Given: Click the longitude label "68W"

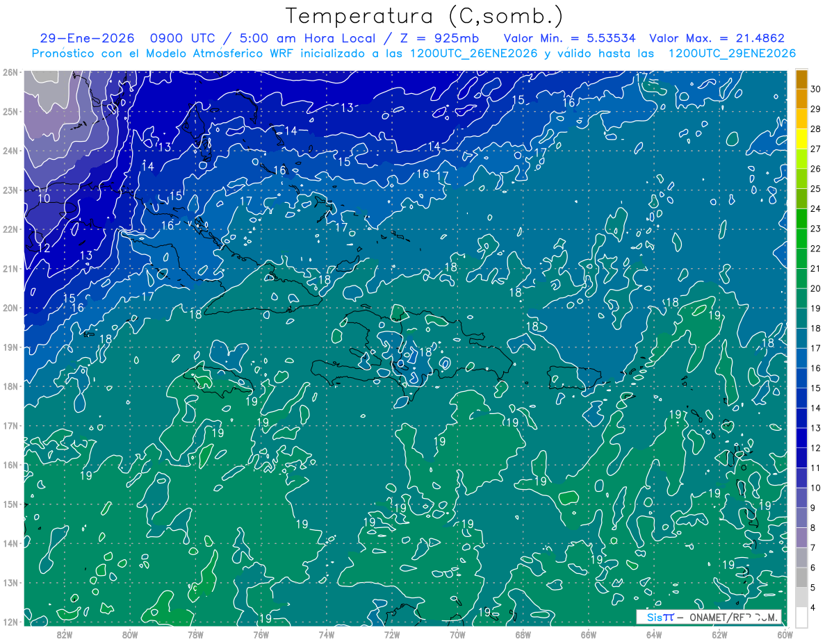Looking at the screenshot, I should (523, 634).
